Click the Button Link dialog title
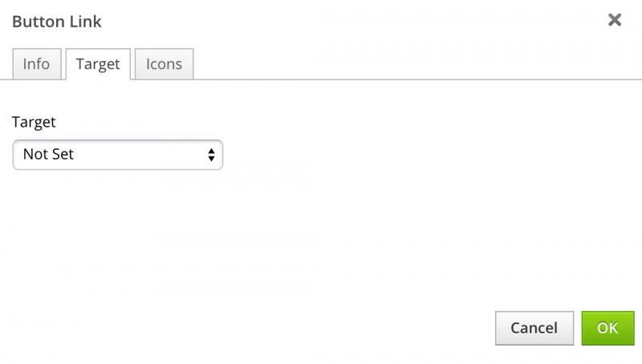642x364 pixels. (x=56, y=21)
